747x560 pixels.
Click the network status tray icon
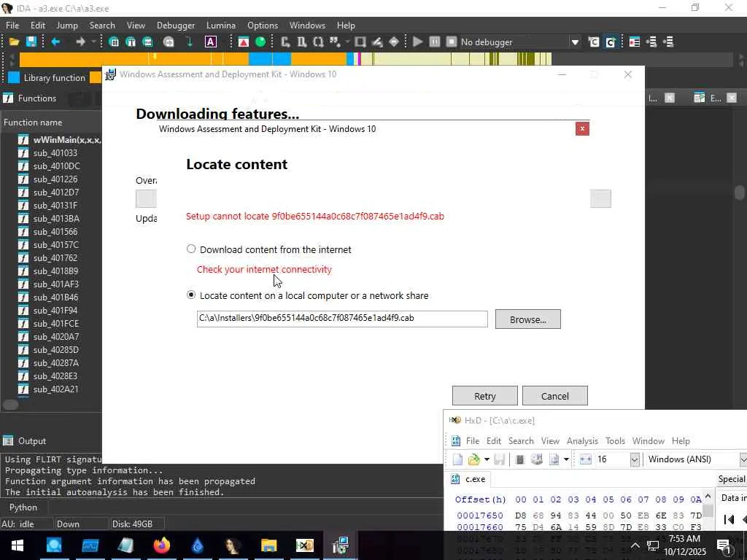click(x=653, y=545)
